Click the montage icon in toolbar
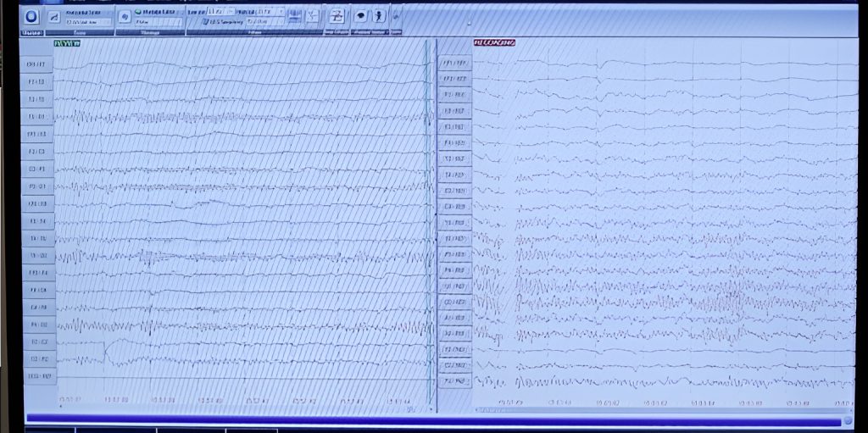 coord(125,16)
